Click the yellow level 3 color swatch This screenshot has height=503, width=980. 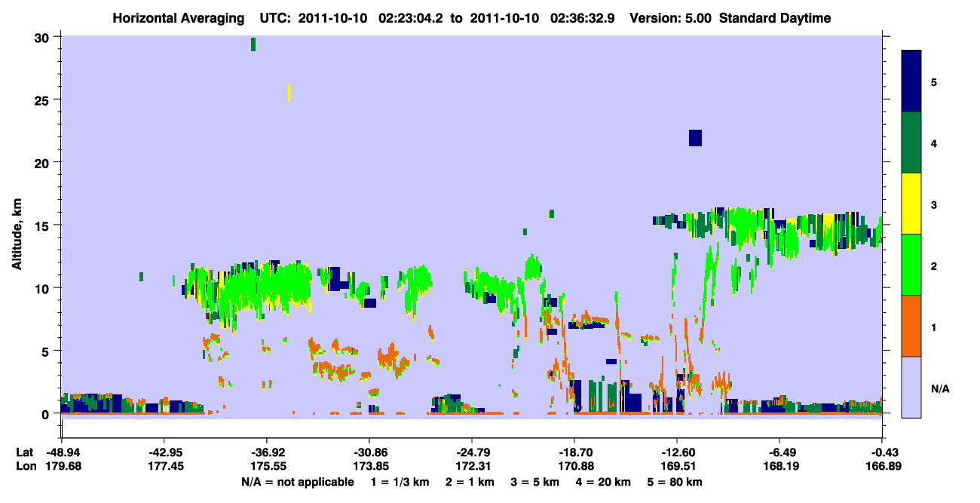click(x=911, y=204)
